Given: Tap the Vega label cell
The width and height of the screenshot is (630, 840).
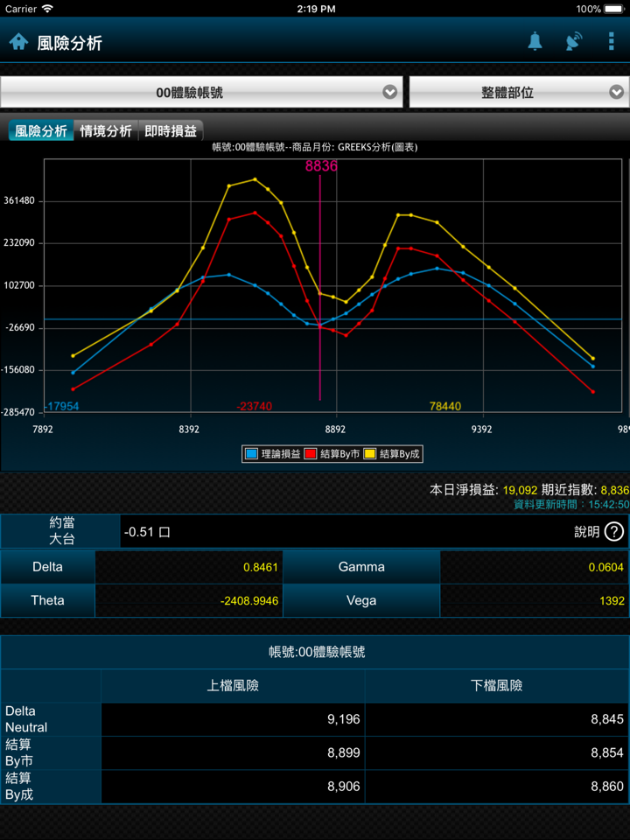Looking at the screenshot, I should tap(361, 600).
